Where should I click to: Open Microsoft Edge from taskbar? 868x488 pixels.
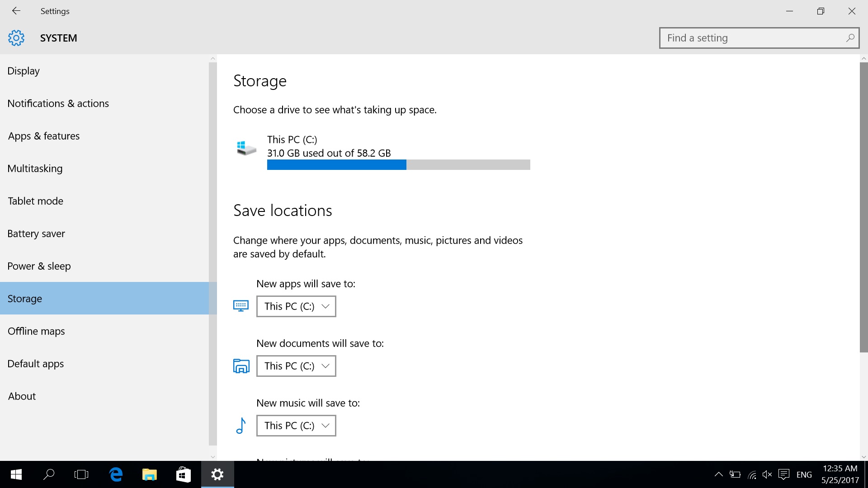click(116, 474)
